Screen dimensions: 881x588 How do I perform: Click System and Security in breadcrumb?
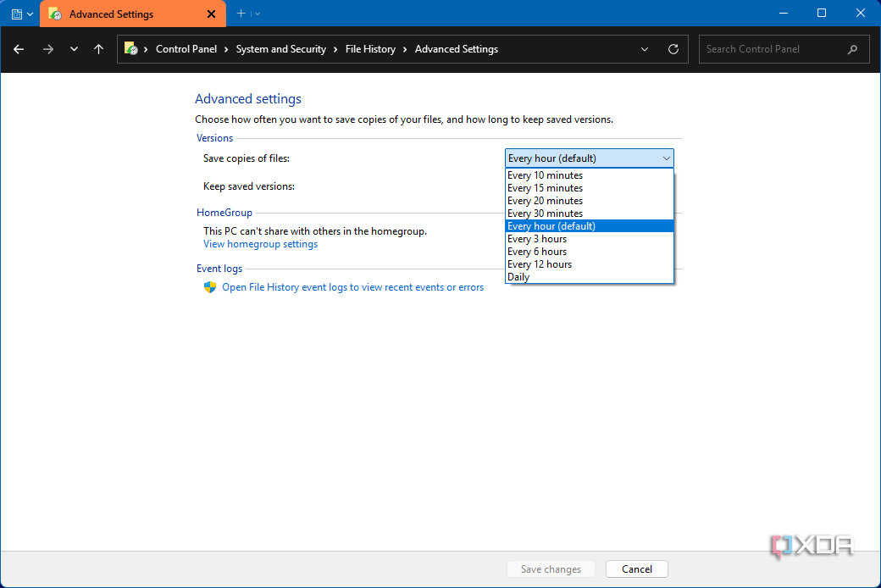(x=281, y=49)
